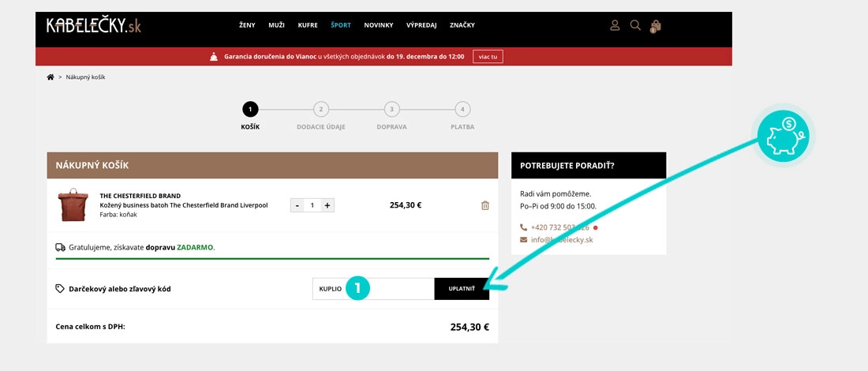Open the ŠPORT menu
Image resolution: width=868 pixels, height=371 pixels.
(x=341, y=25)
